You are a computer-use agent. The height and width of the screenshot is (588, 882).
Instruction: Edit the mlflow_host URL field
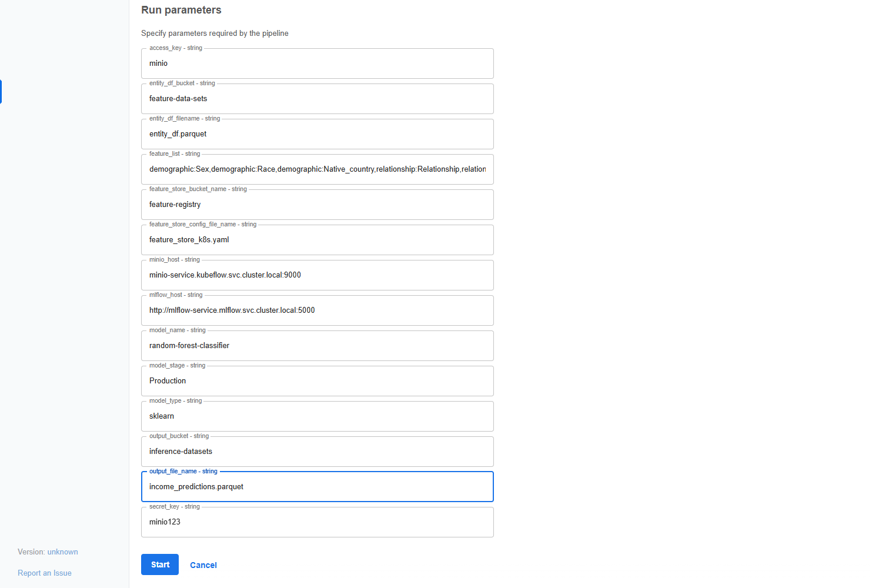tap(318, 310)
